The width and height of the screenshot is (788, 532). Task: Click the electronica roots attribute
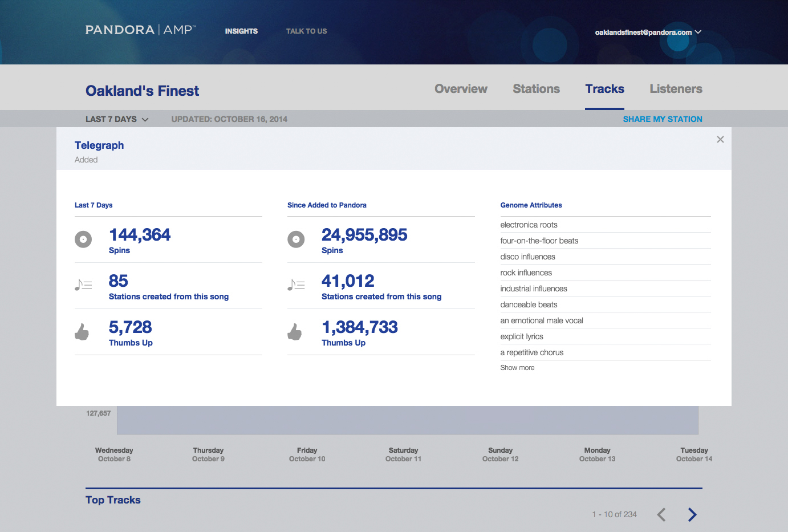pyautogui.click(x=529, y=225)
